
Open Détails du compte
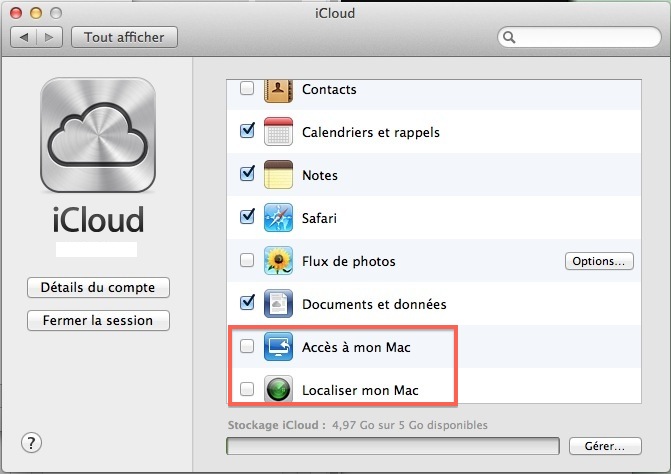[x=98, y=288]
